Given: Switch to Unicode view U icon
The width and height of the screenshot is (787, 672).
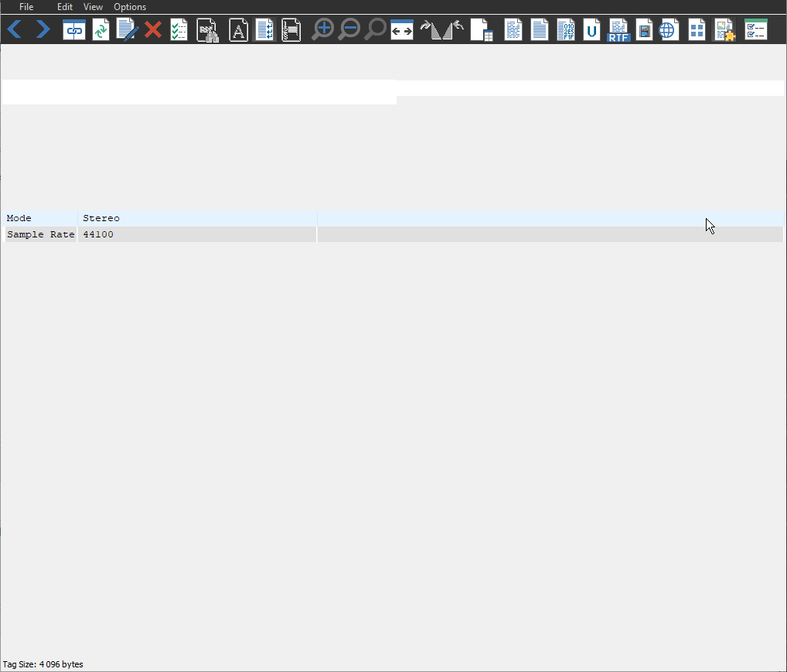Looking at the screenshot, I should coord(591,29).
